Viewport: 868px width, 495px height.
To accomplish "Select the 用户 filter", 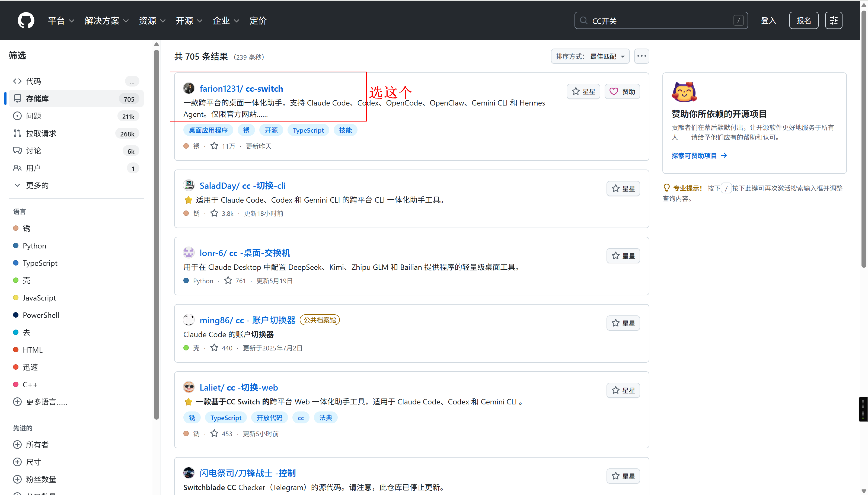I will click(x=76, y=168).
